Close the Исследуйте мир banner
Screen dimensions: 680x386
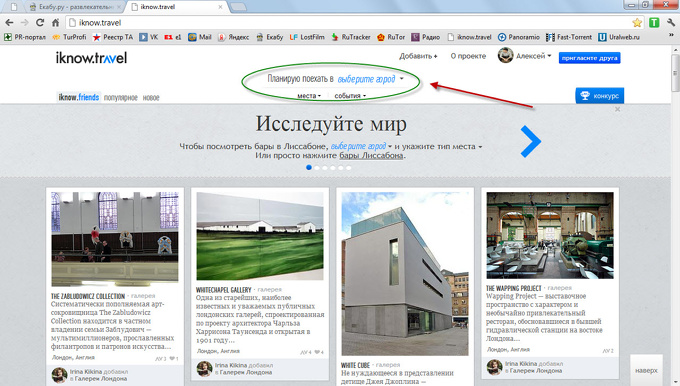pyautogui.click(x=617, y=109)
